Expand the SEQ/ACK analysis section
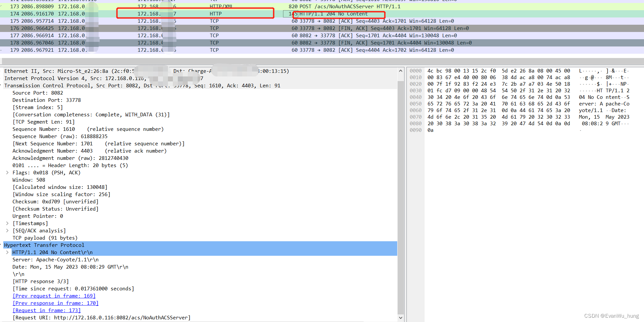The image size is (644, 322). (x=7, y=230)
